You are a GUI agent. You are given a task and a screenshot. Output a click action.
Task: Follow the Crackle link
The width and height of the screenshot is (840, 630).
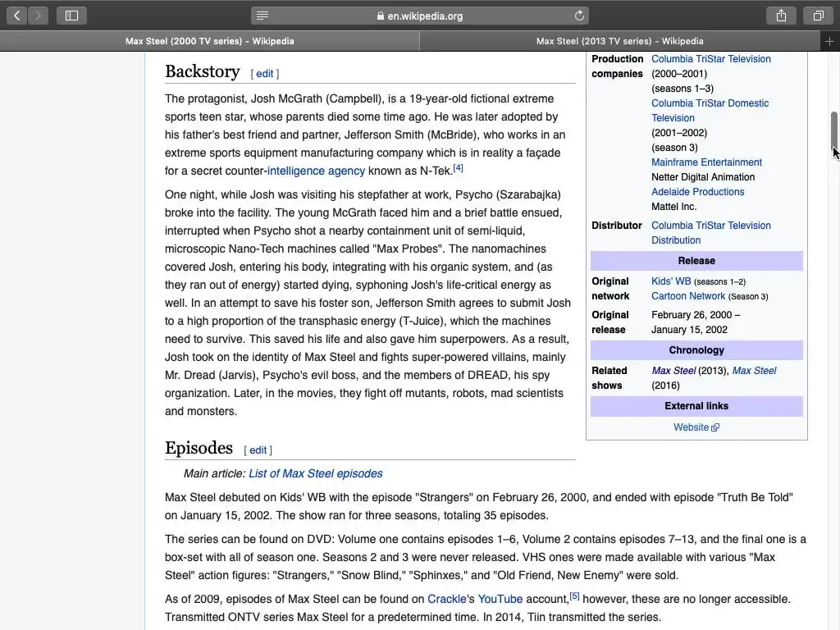click(x=447, y=599)
